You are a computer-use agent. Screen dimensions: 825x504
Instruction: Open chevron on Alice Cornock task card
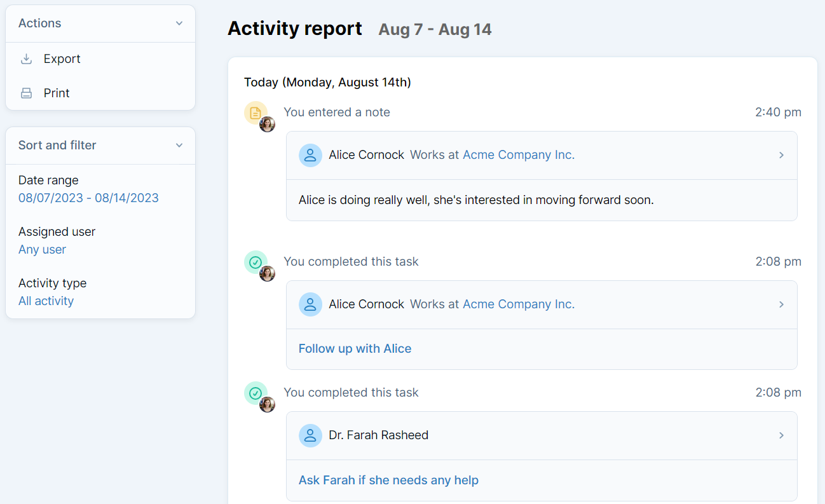pyautogui.click(x=781, y=304)
